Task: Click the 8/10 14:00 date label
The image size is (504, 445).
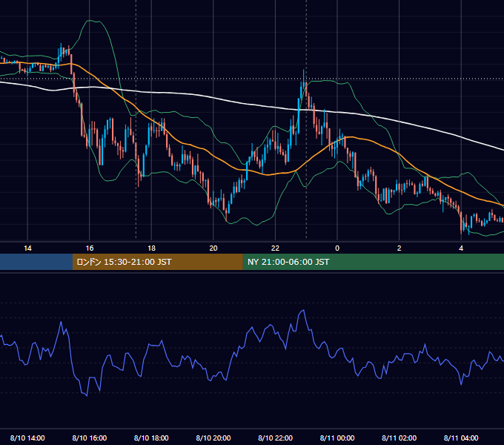Action: (x=27, y=438)
